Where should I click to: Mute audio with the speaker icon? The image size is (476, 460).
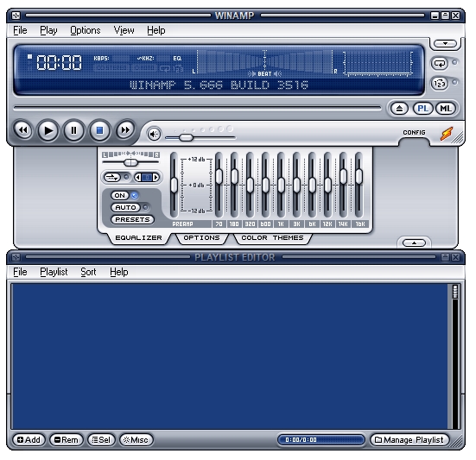click(154, 134)
